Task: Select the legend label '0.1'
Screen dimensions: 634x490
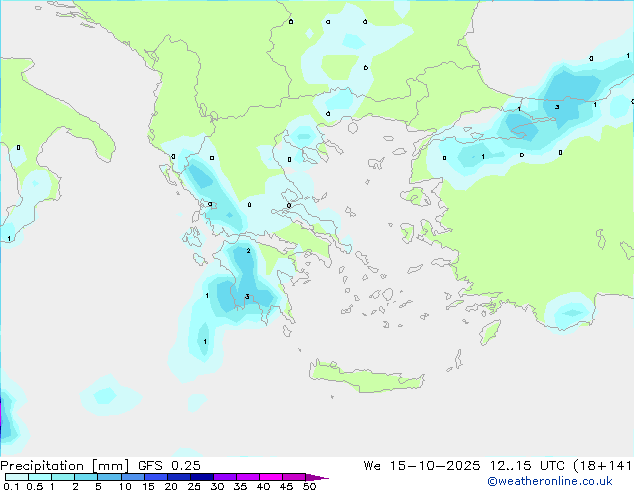Action: pos(11,486)
